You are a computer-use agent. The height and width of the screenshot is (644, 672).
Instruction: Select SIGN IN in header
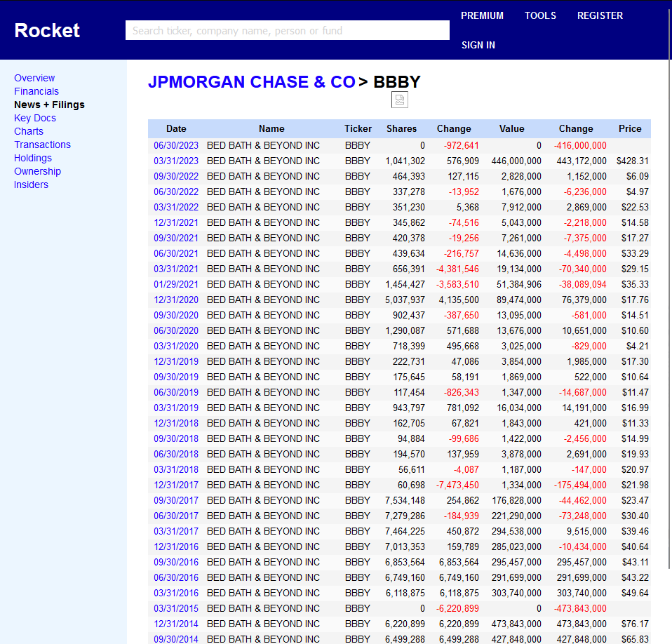[478, 45]
